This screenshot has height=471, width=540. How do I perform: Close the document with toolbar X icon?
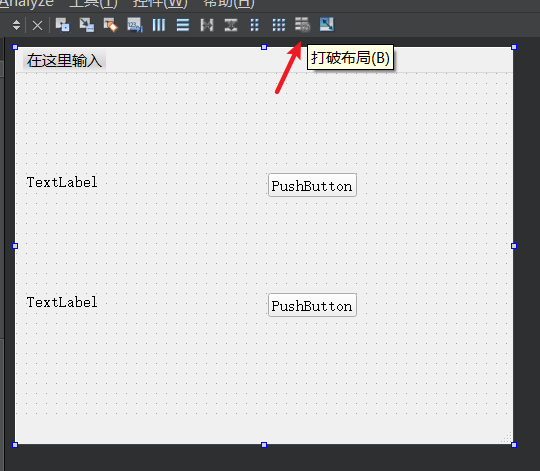37,25
